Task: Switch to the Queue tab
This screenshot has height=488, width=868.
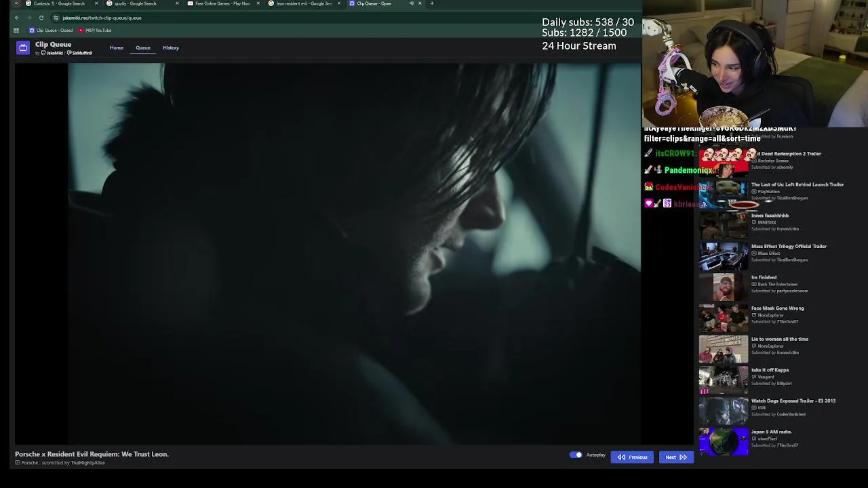Action: pos(143,48)
